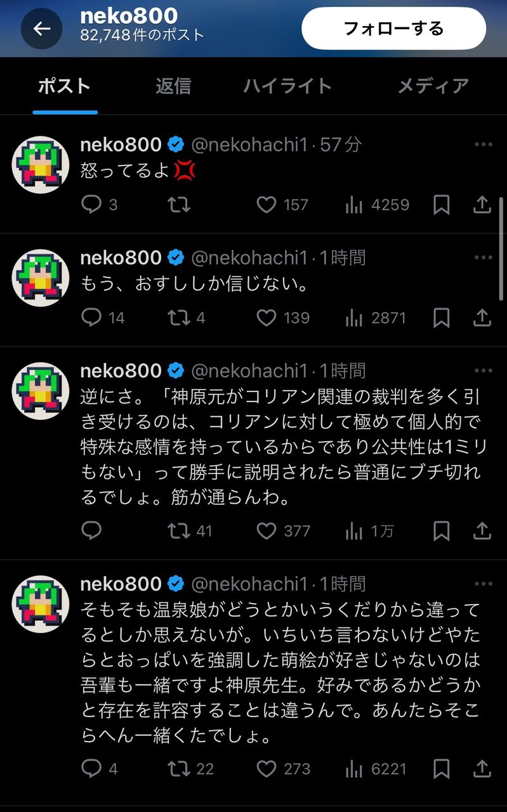Open neko800 avatar on the 温泉娘 post
This screenshot has width=507, height=812.
(41, 604)
